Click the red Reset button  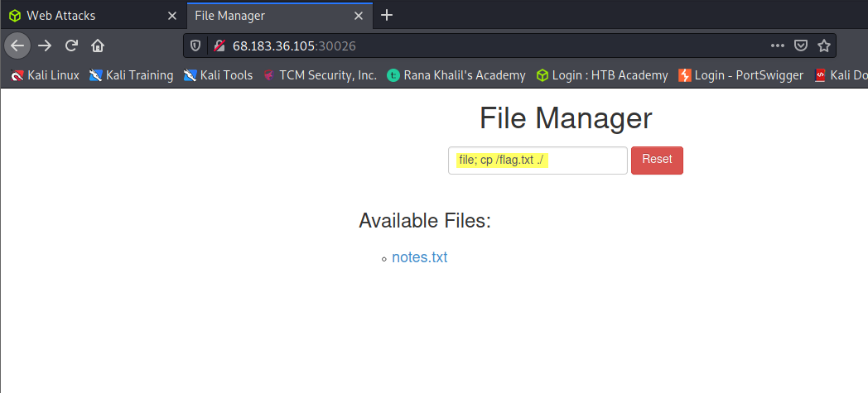coord(657,161)
